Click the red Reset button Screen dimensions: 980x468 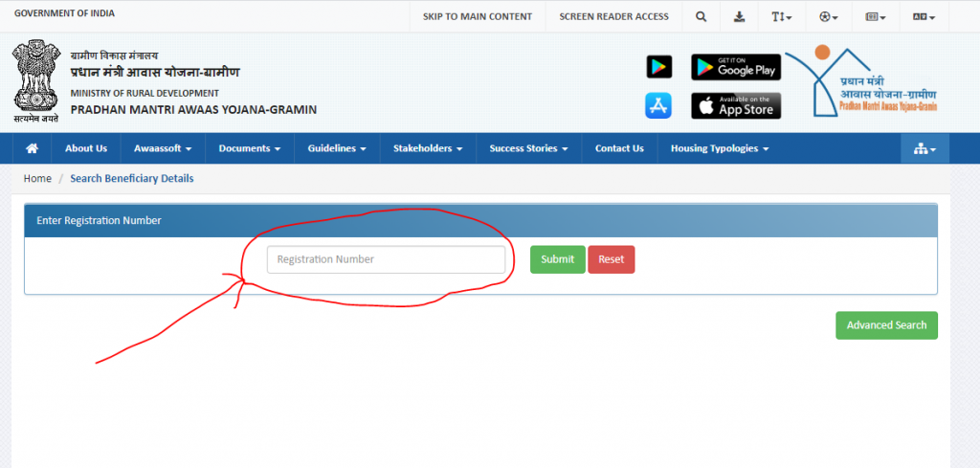[611, 259]
